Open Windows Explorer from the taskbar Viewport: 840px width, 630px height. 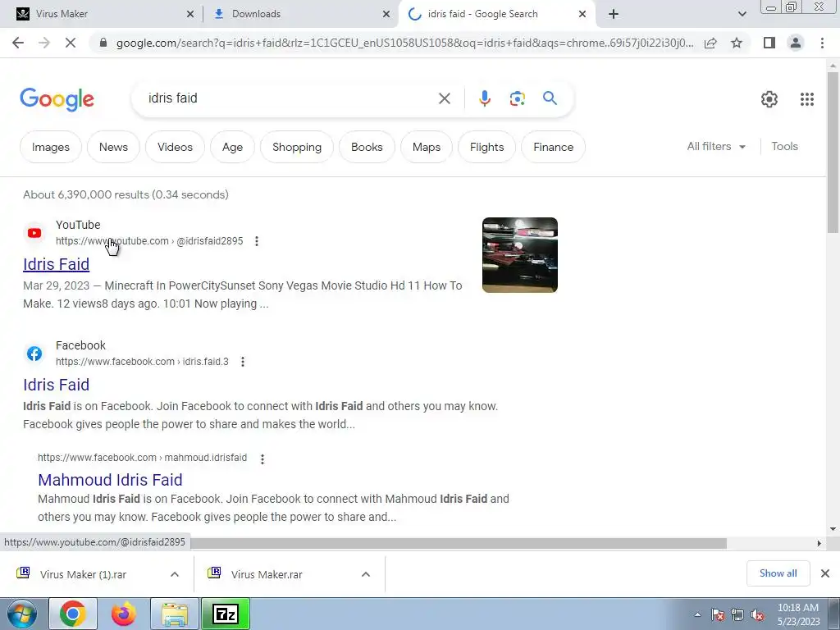(175, 614)
